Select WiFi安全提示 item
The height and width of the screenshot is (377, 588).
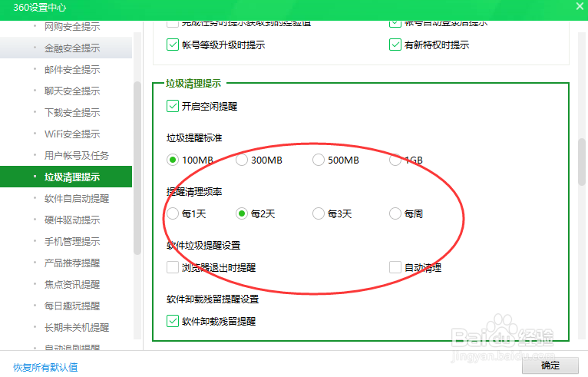click(72, 134)
